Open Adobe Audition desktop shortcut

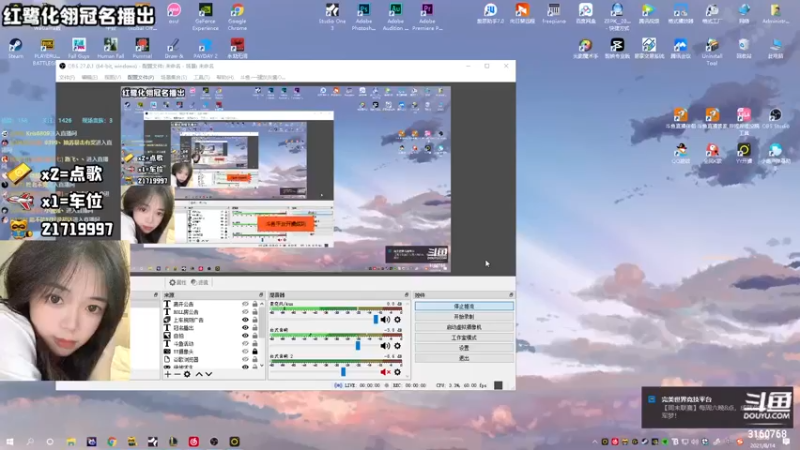[x=395, y=16]
